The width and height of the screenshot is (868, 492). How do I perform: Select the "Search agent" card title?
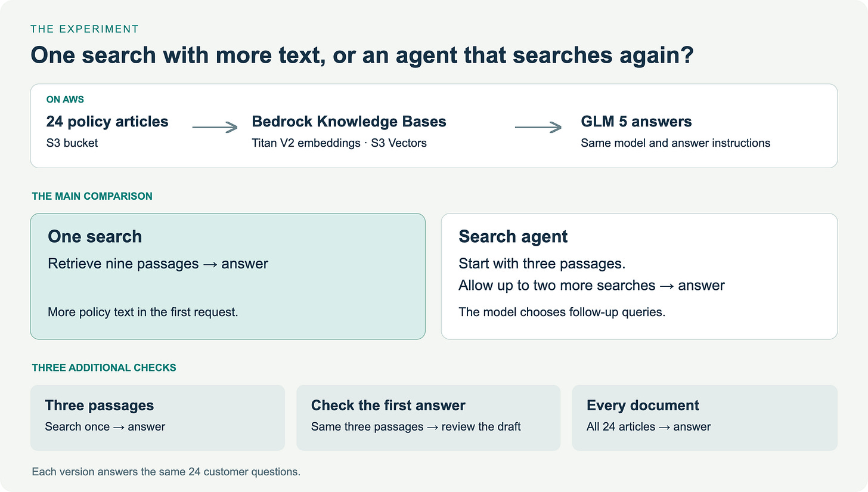click(x=513, y=236)
